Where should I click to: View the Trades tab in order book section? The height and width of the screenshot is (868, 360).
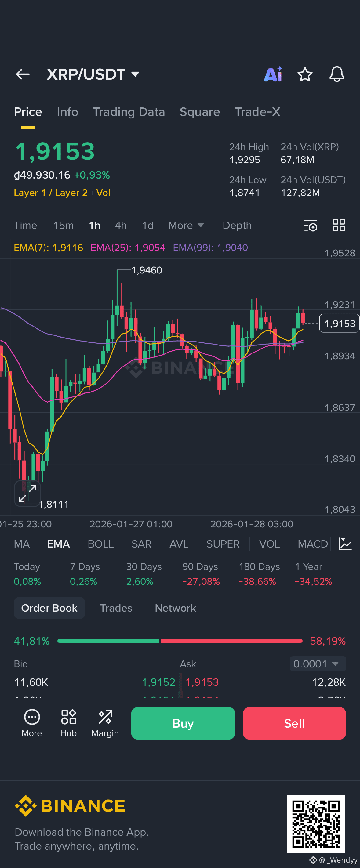pos(116,608)
